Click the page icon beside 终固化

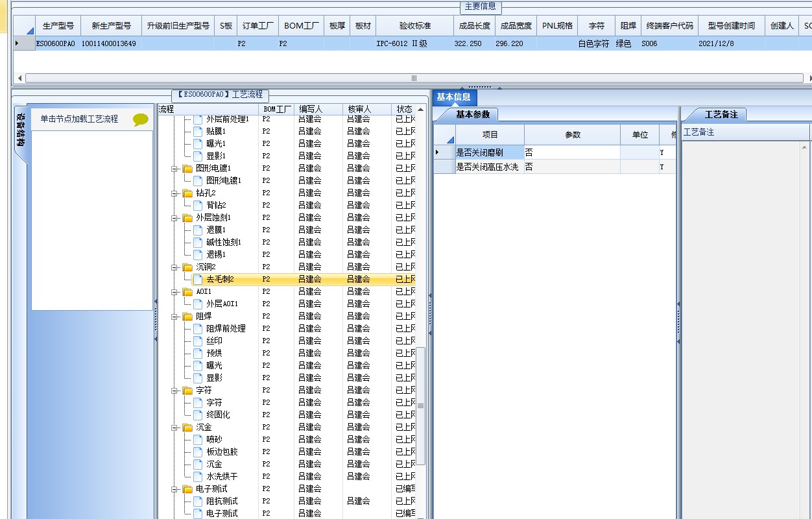tap(198, 415)
